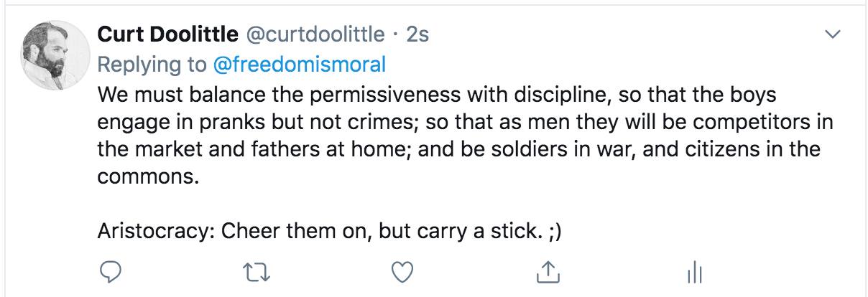Click the line starting "engage in pranks"
868x297 pixels.
tap(464, 122)
